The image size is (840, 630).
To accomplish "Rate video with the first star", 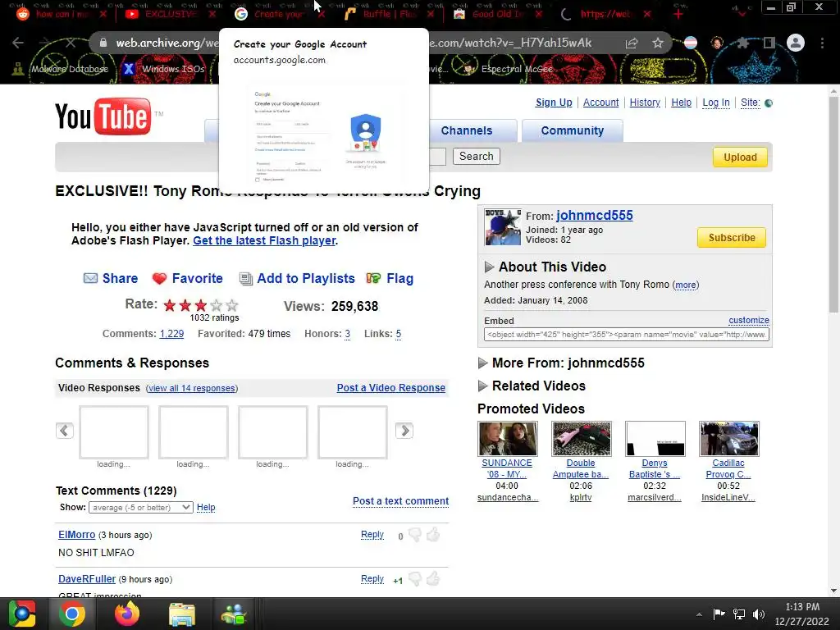I will point(170,305).
